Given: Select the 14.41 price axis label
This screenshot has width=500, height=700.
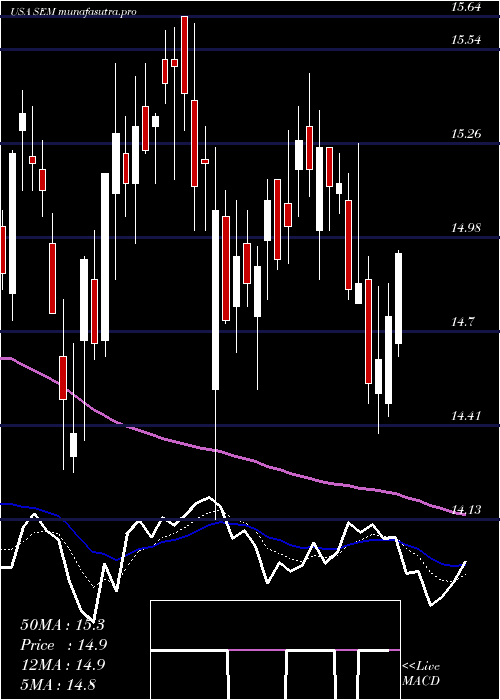Looking at the screenshot, I should pos(466,416).
